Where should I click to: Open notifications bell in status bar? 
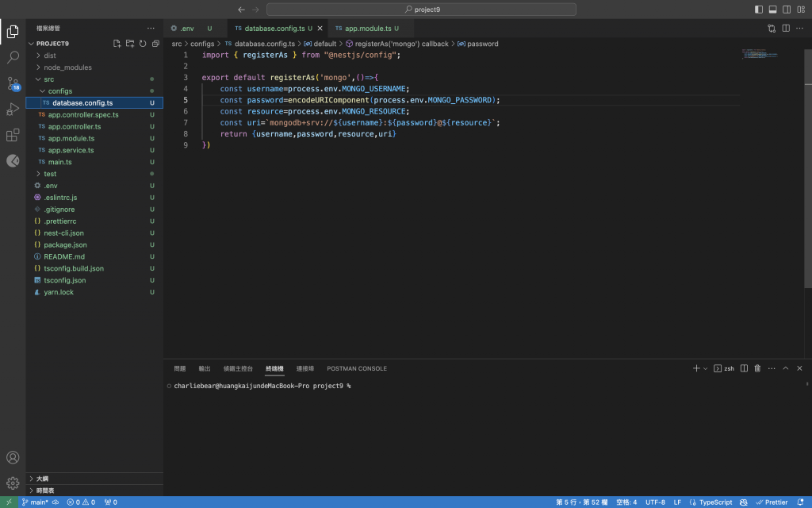click(x=800, y=502)
